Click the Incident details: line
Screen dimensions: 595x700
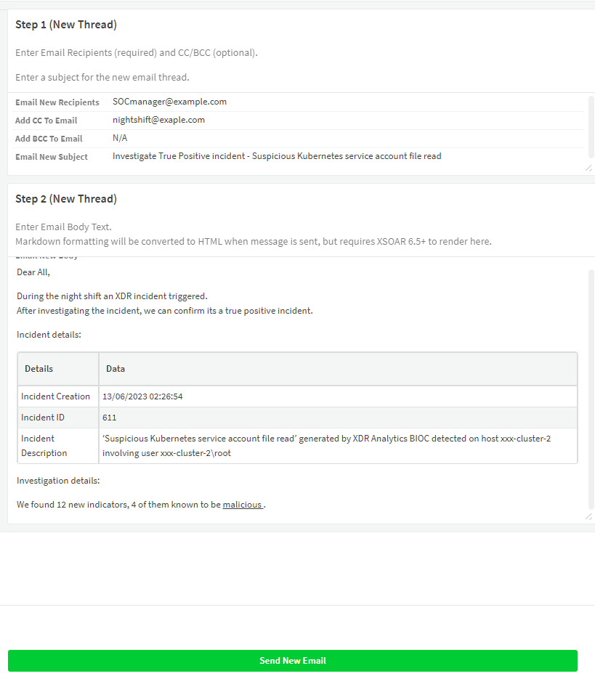point(49,335)
